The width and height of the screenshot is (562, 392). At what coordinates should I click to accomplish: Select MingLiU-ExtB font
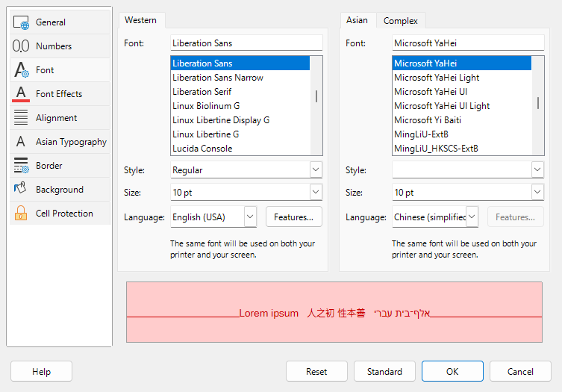point(462,134)
